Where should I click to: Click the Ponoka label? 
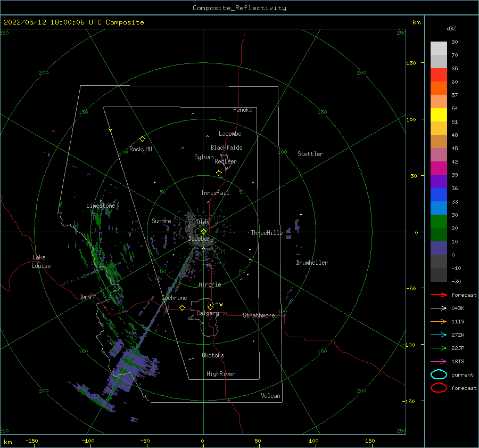243,110
